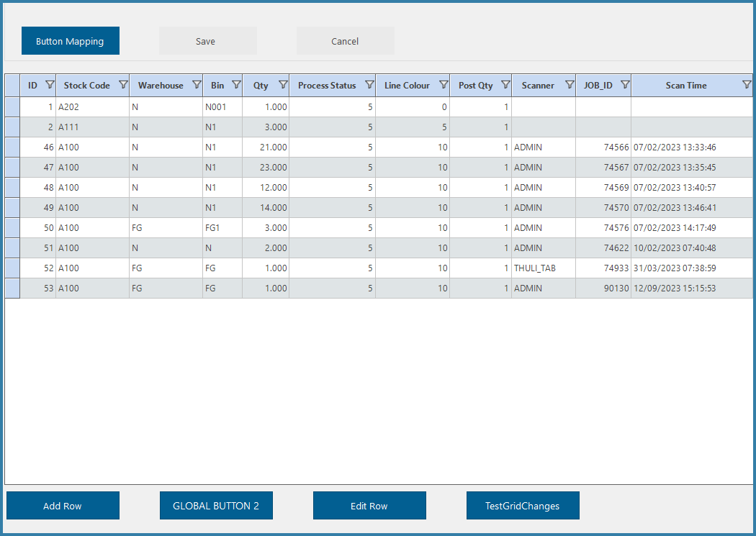Screen dimensions: 756x536
Task: Save the grid changes
Action: pyautogui.click(x=208, y=41)
